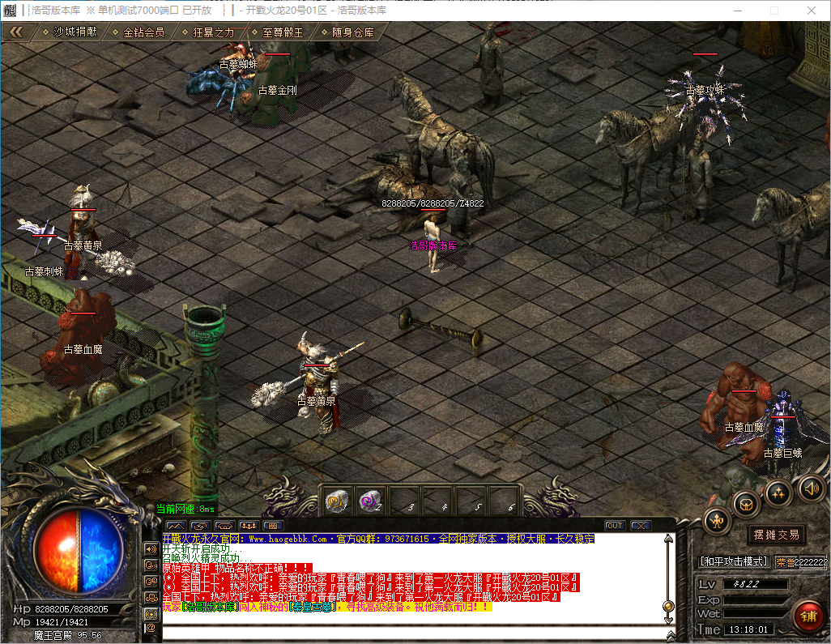
Task: Click the chat scrollbar down arrow
Action: point(669,619)
